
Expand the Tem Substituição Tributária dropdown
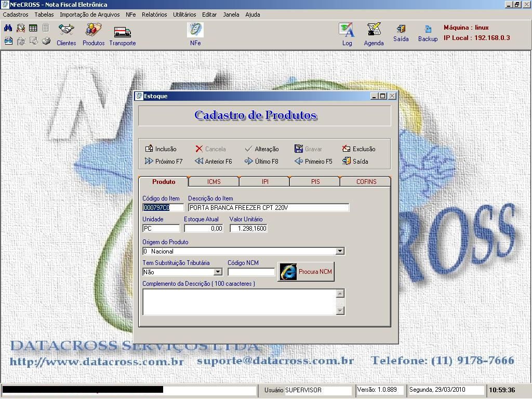pyautogui.click(x=218, y=272)
